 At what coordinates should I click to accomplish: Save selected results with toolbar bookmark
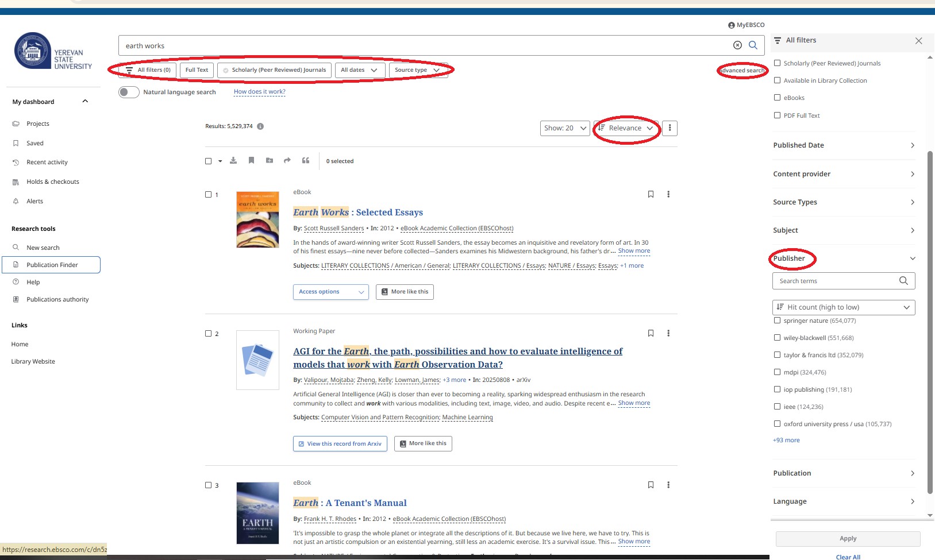pos(251,161)
